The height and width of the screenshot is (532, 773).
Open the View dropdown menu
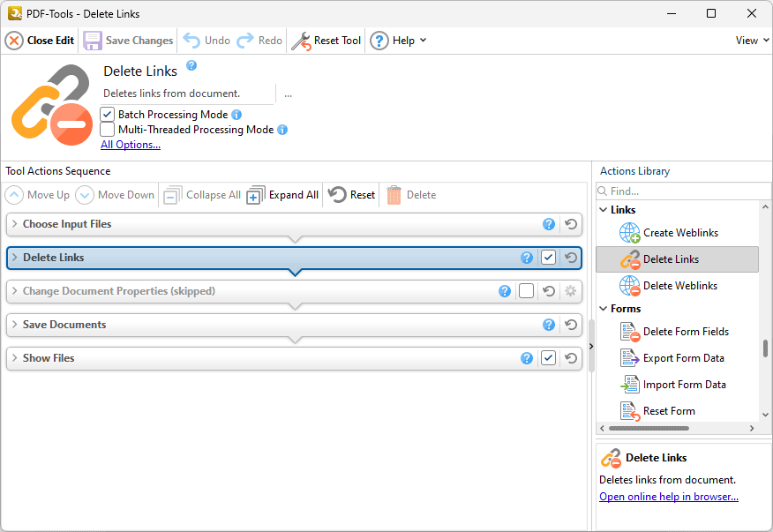click(753, 41)
